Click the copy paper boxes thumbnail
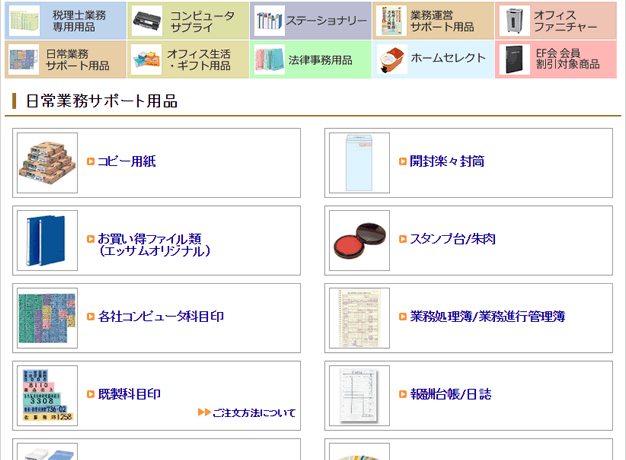 48,163
